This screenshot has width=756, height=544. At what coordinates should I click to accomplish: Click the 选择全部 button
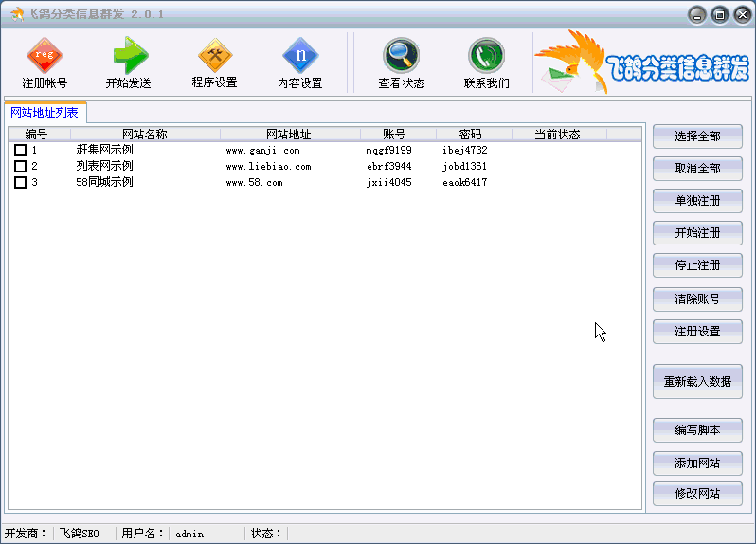(697, 136)
